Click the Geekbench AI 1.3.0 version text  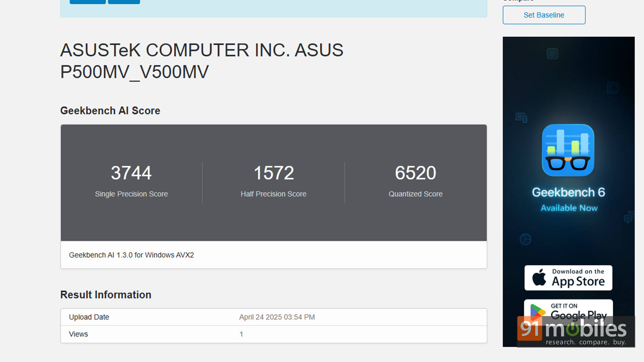click(131, 255)
